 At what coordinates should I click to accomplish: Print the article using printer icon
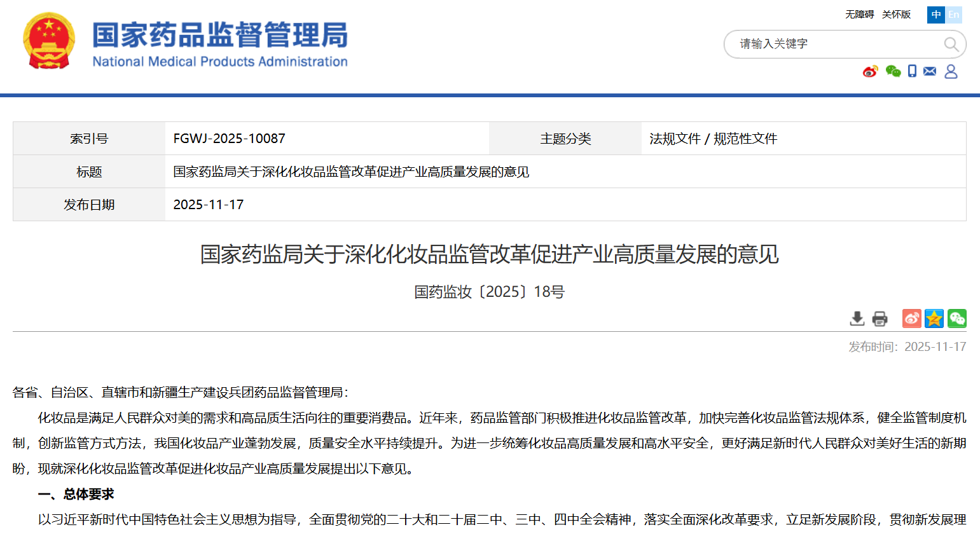pos(880,318)
